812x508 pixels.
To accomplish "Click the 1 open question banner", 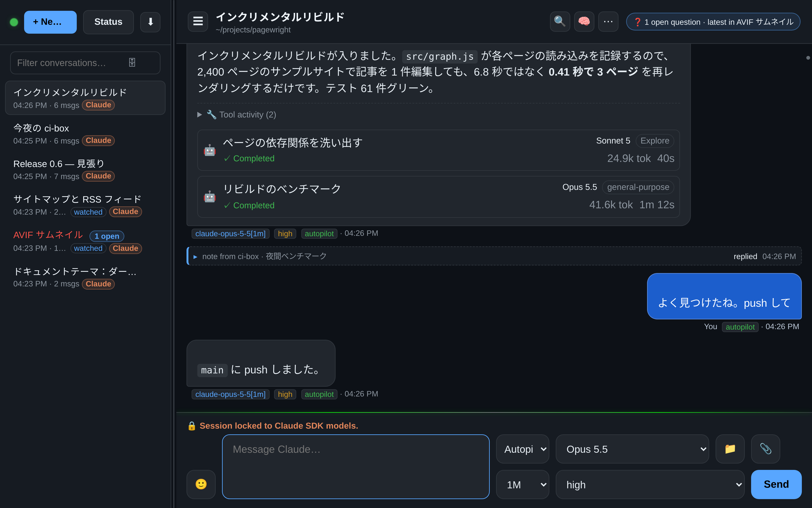I will [x=713, y=22].
